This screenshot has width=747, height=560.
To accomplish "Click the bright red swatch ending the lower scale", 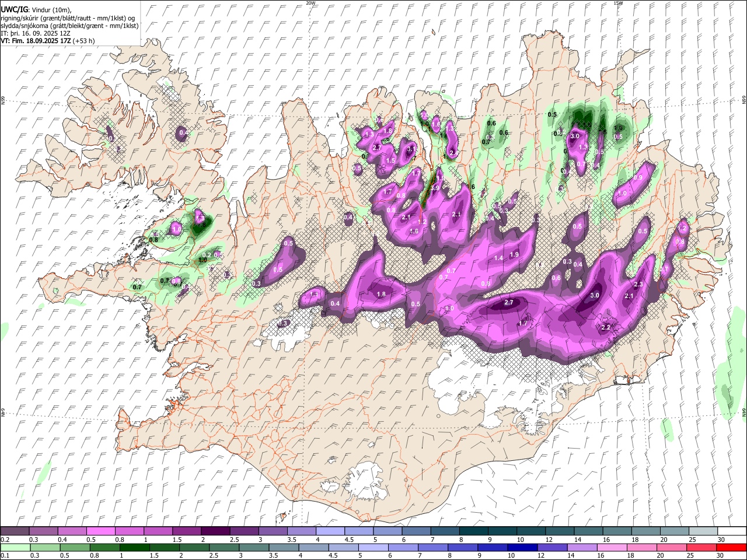I will [732, 547].
